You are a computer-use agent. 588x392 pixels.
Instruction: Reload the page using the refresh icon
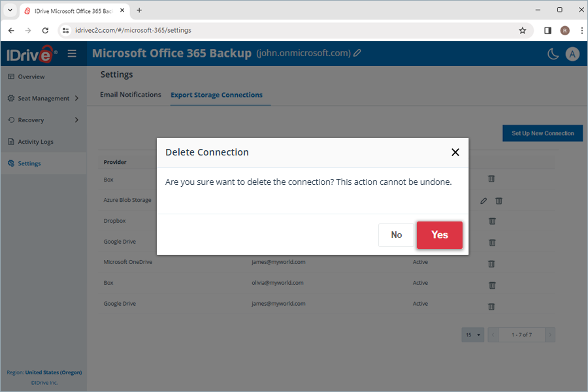pos(44,30)
